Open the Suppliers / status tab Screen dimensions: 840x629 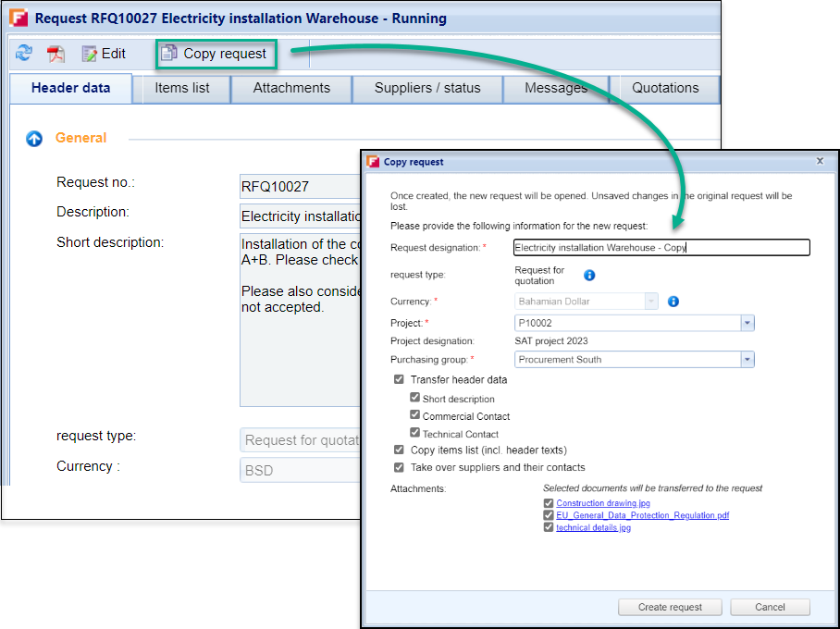pos(427,88)
